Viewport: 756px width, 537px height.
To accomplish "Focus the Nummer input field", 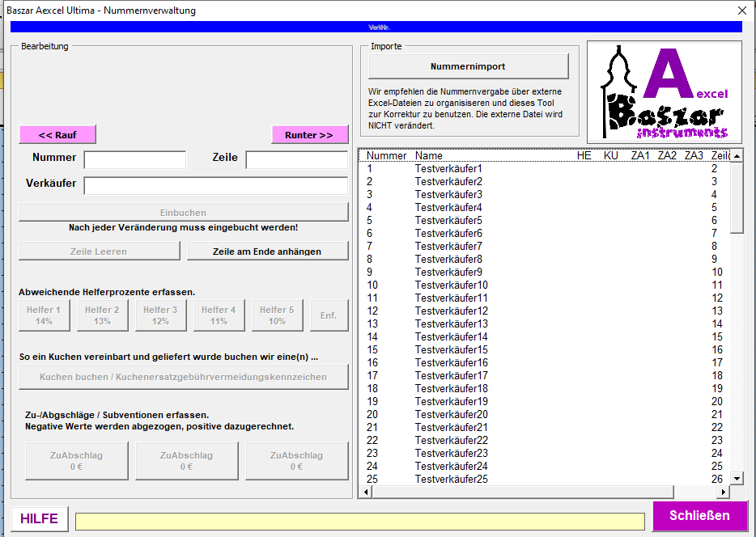I will [135, 160].
